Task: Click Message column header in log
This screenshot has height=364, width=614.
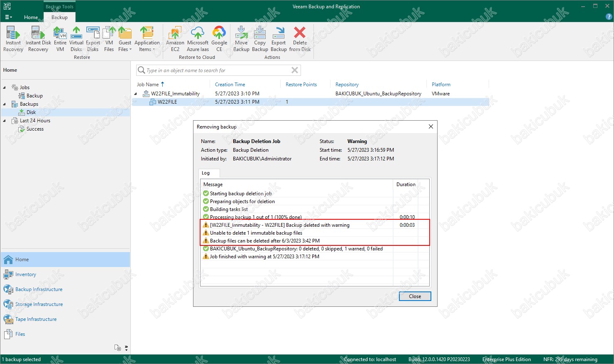Action: (296, 184)
